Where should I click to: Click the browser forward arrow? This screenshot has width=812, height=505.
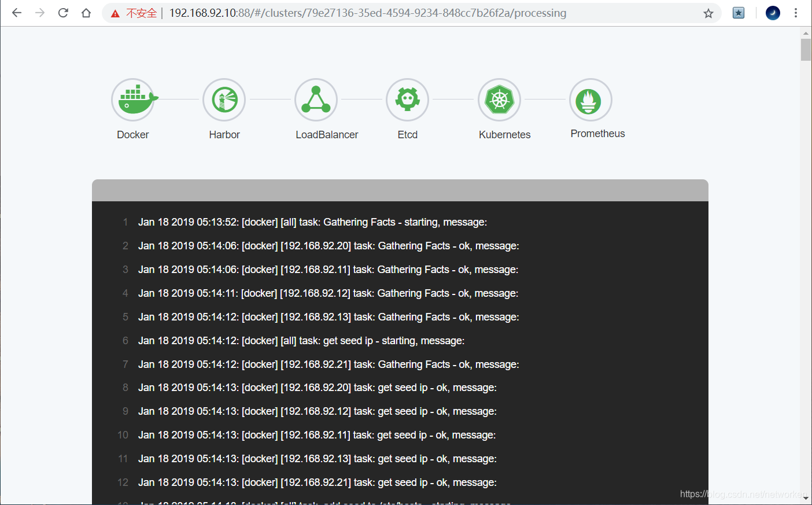[x=40, y=13]
